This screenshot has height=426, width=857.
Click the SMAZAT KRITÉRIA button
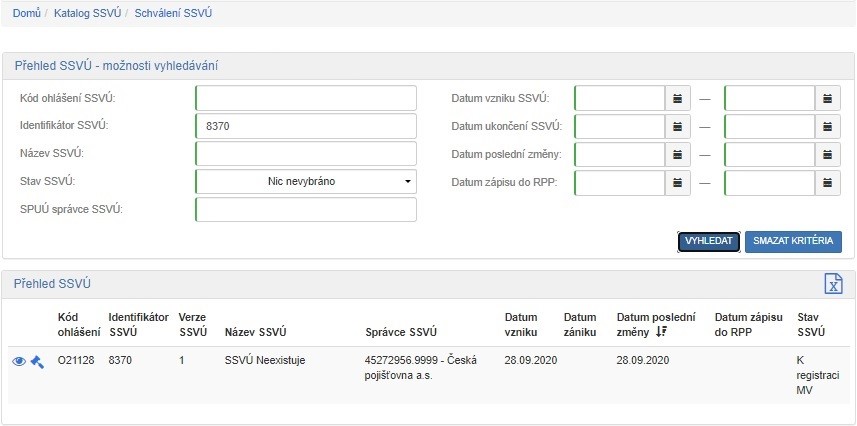(793, 241)
